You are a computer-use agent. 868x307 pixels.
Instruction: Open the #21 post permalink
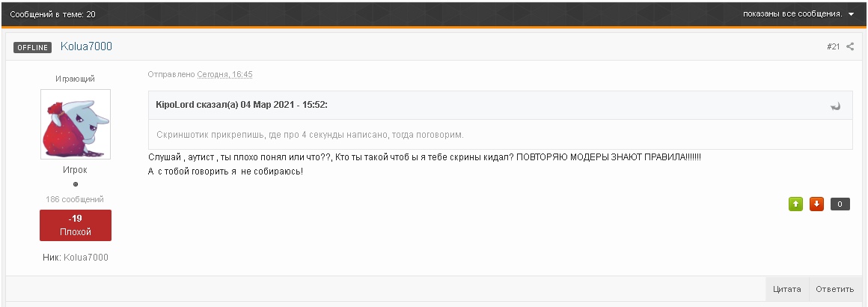833,46
